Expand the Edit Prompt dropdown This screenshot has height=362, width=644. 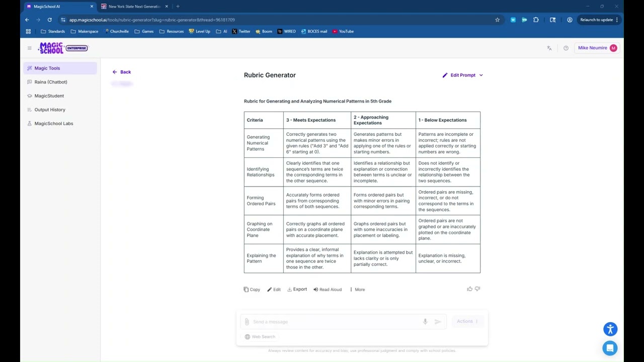(x=463, y=75)
